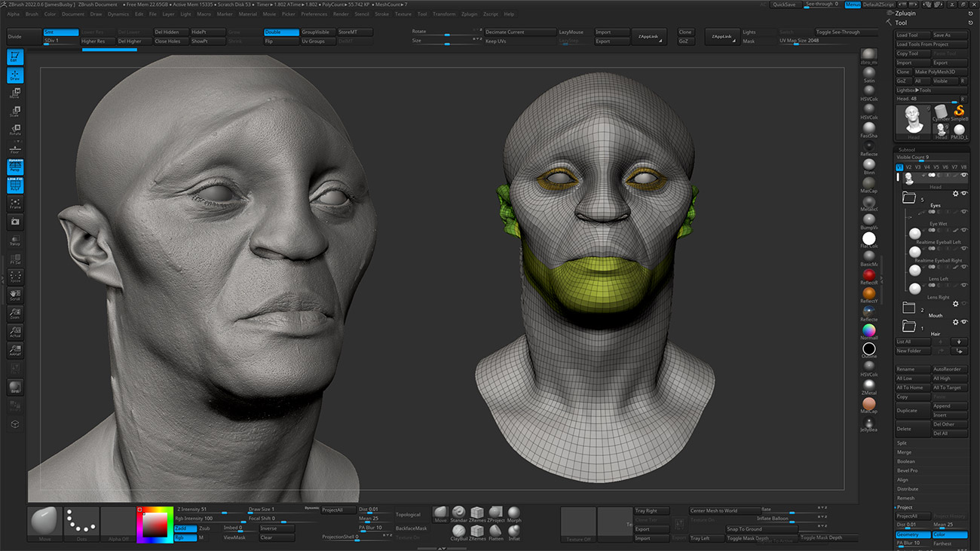Click the AAHalf view icon
The height and width of the screenshot is (551, 980).
(15, 350)
